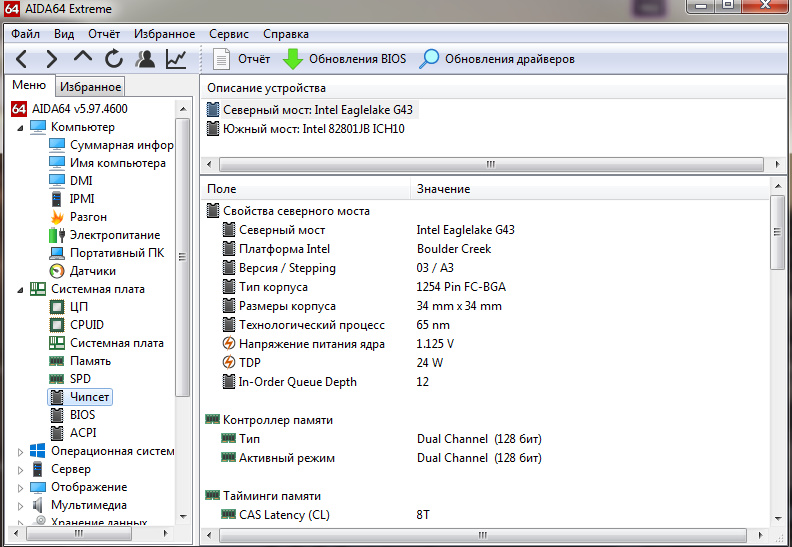Select the Чипсет tree item

point(80,397)
